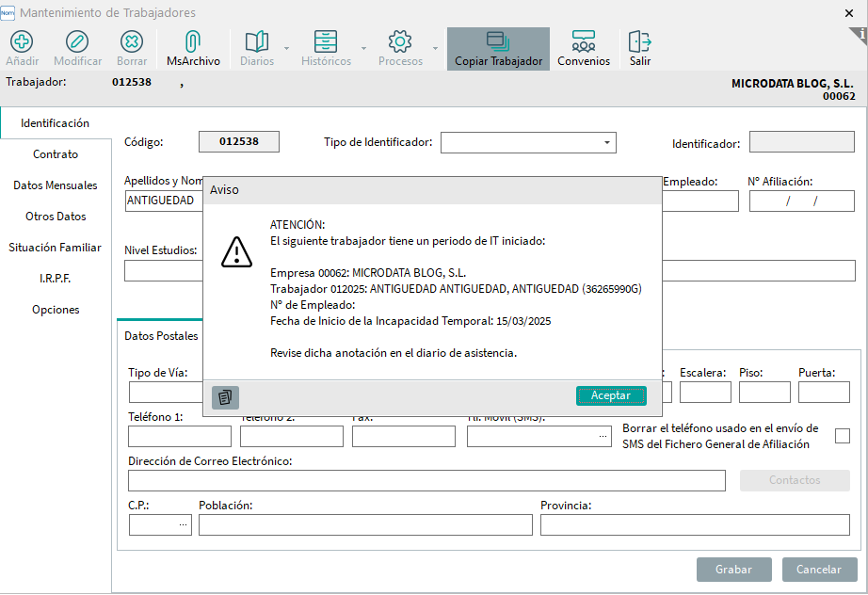
Task: Click the Salir exit icon
Action: [x=640, y=41]
